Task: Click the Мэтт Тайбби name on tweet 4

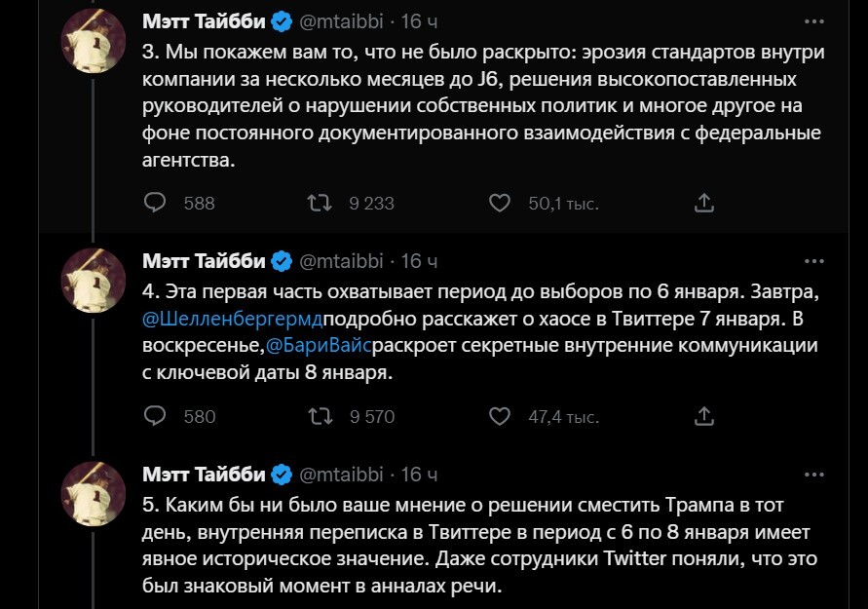Action: click(x=204, y=260)
